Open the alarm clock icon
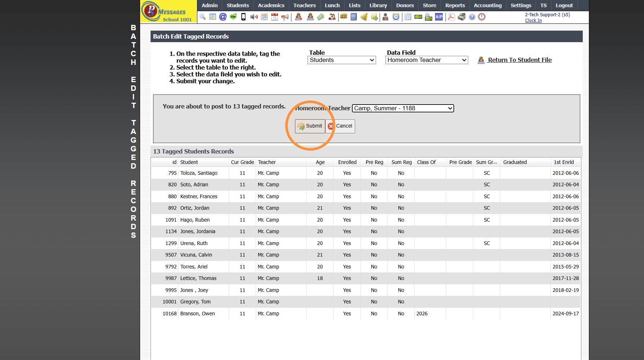Screen dimensions: 644x360 [396, 17]
